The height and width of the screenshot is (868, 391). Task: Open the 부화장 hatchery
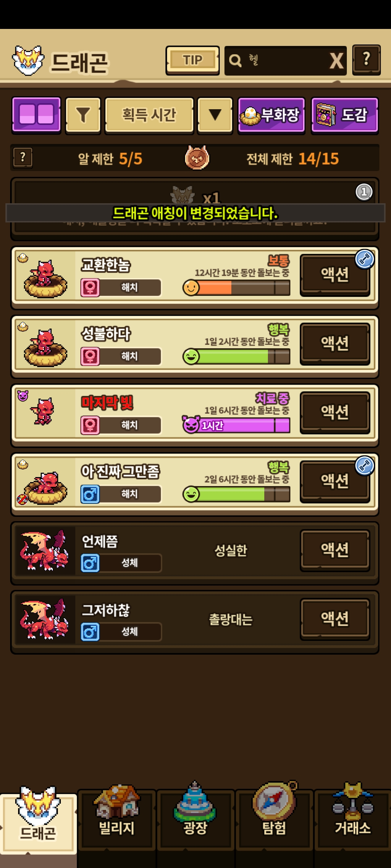[271, 116]
